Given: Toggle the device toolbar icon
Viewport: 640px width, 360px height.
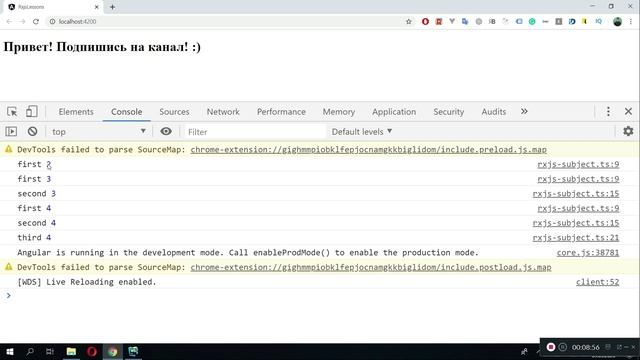Looking at the screenshot, I should click(31, 111).
